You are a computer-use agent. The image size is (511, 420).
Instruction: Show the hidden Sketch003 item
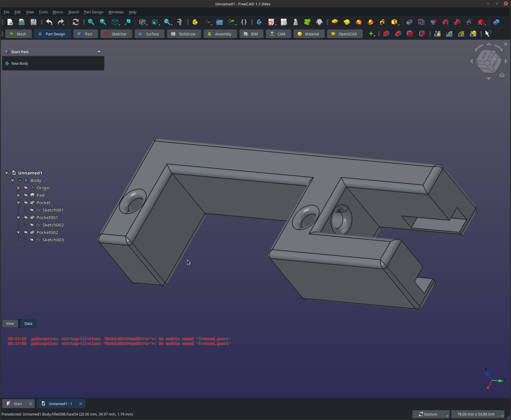tap(32, 240)
